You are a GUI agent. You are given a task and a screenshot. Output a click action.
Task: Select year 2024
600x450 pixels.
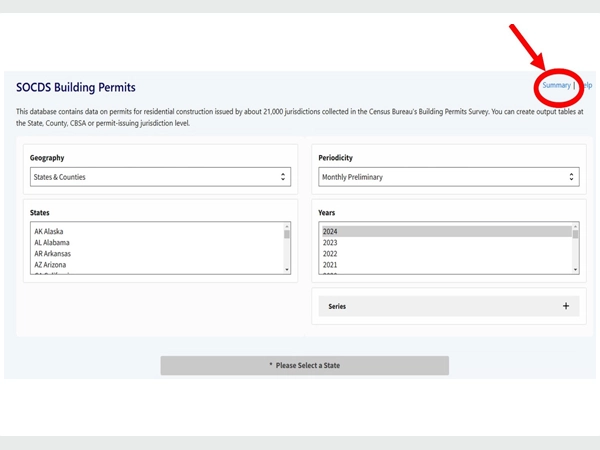click(x=447, y=231)
